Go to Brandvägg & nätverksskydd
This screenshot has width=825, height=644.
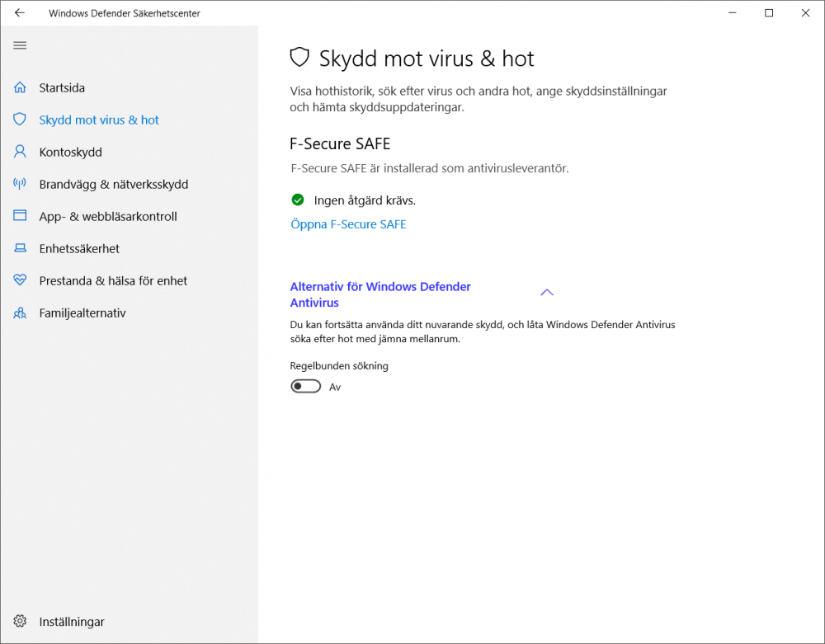[113, 184]
